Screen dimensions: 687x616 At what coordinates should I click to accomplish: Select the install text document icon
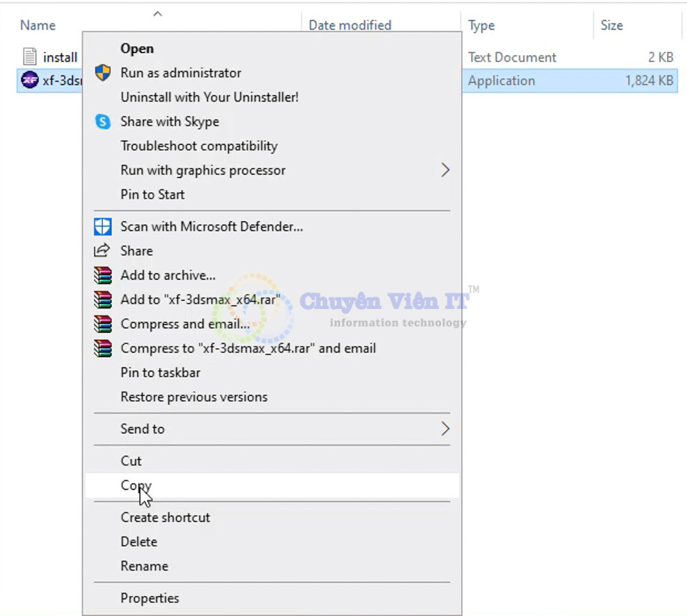(30, 56)
